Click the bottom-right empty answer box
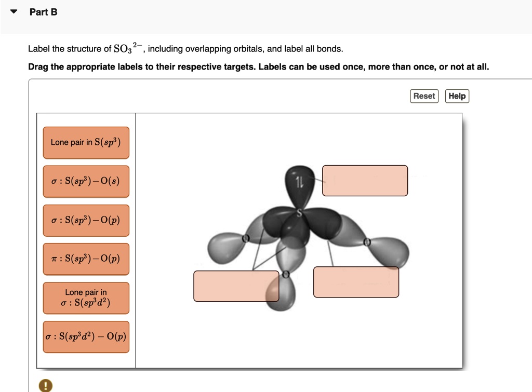Viewport: 532px width, 392px height. [356, 281]
